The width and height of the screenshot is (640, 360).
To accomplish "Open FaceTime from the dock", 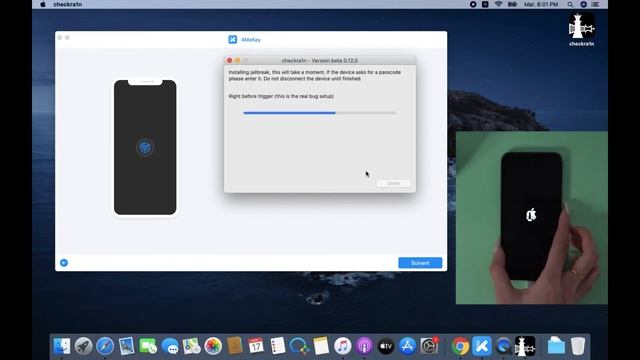I will 148,346.
